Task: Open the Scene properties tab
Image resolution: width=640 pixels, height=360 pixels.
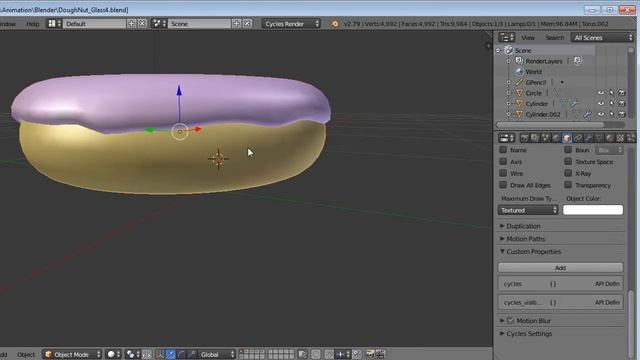Action: pos(545,138)
